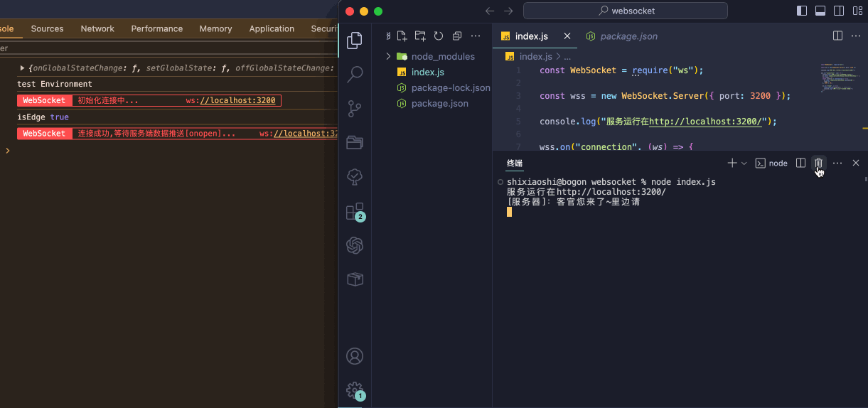Open the Memory tab in DevTools
Viewport: 868px width, 408px height.
pos(215,28)
